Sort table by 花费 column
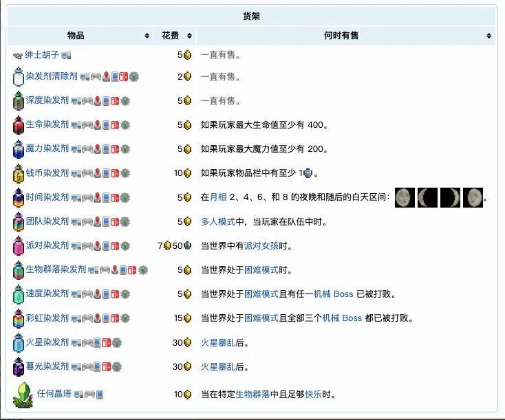 point(191,36)
